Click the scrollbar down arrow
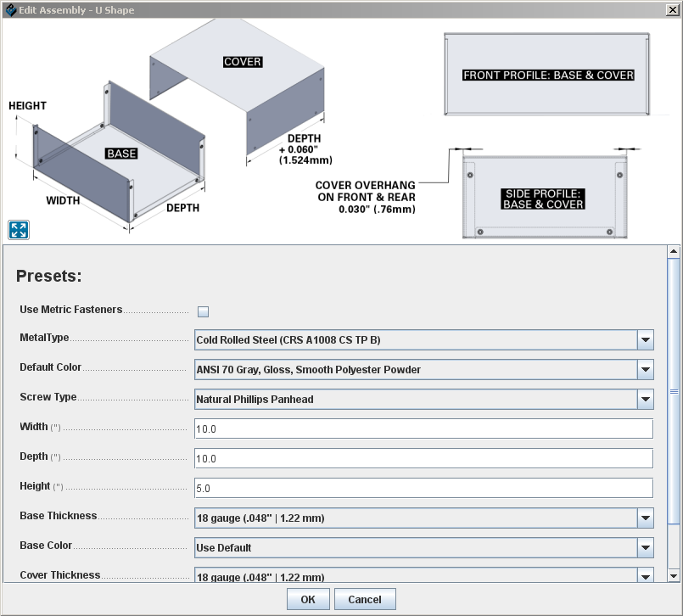Screen dimensions: 683x616 pos(674,576)
